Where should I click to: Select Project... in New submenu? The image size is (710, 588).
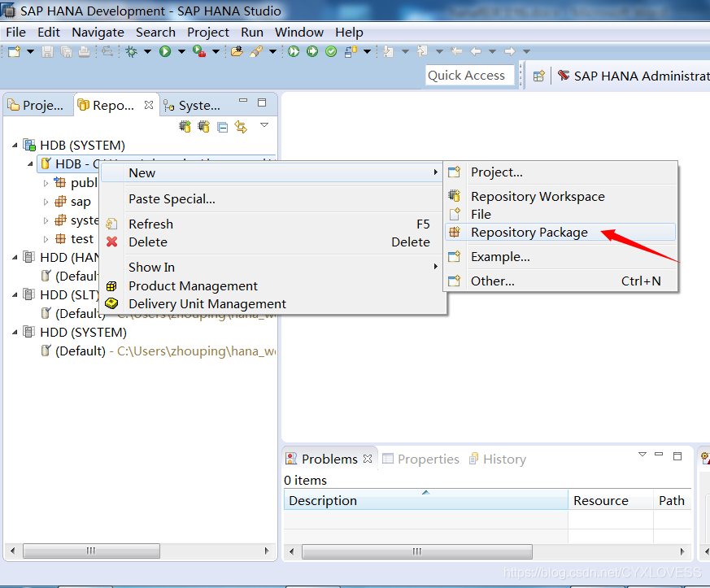[x=560, y=172]
